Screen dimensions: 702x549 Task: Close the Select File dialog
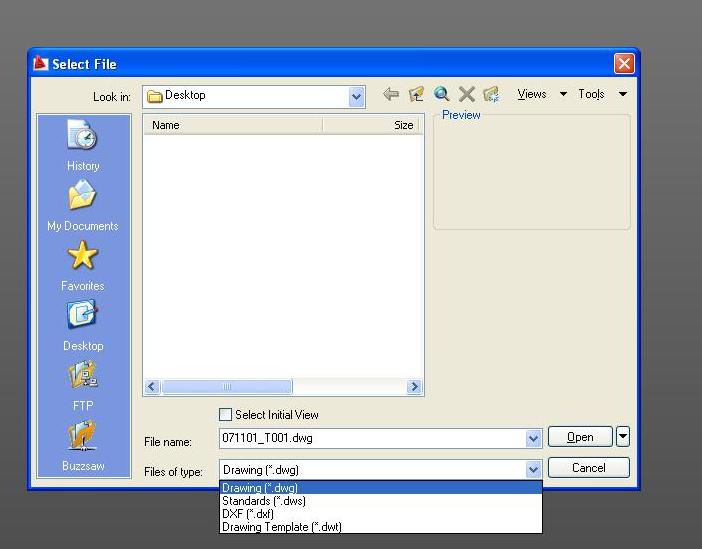624,63
